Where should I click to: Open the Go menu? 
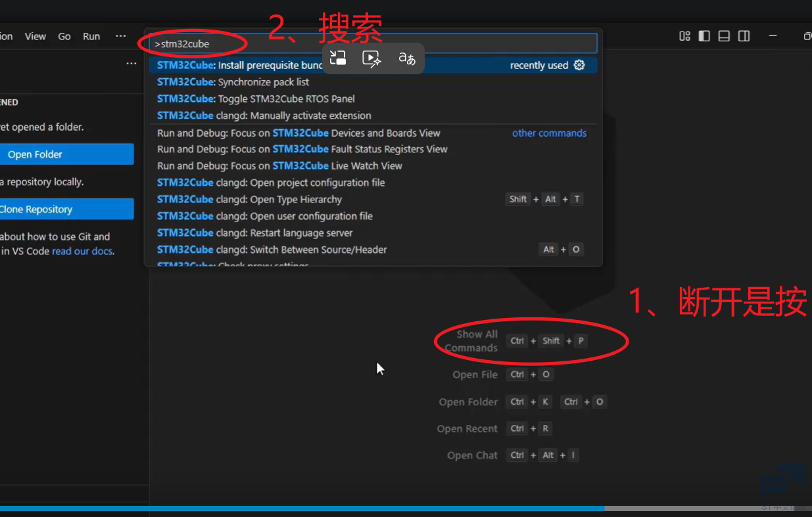(64, 36)
